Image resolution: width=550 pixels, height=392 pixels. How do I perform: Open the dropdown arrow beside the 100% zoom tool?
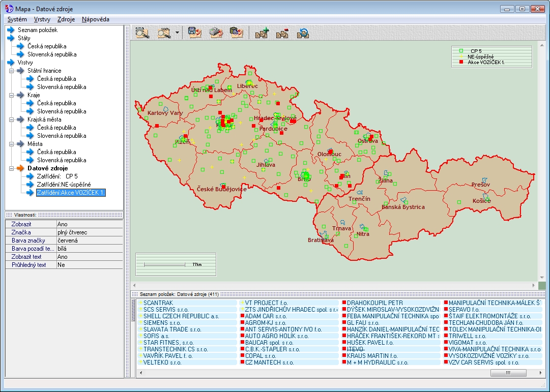pos(177,33)
